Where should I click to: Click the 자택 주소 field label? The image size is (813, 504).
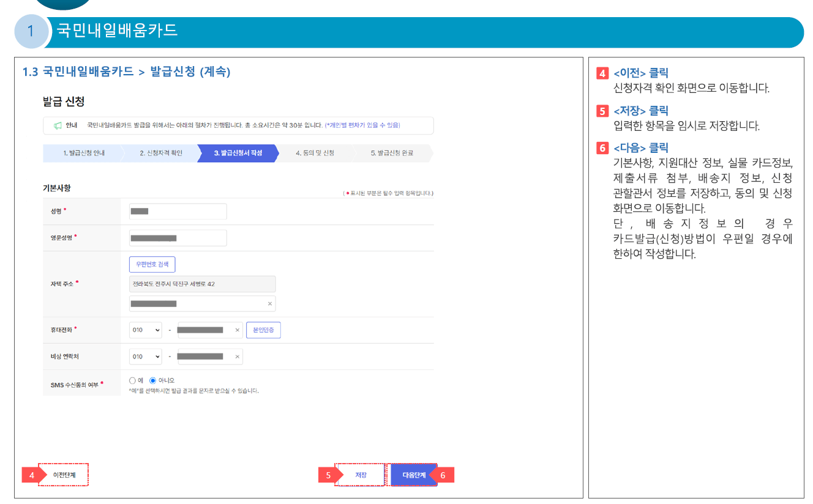click(x=62, y=284)
